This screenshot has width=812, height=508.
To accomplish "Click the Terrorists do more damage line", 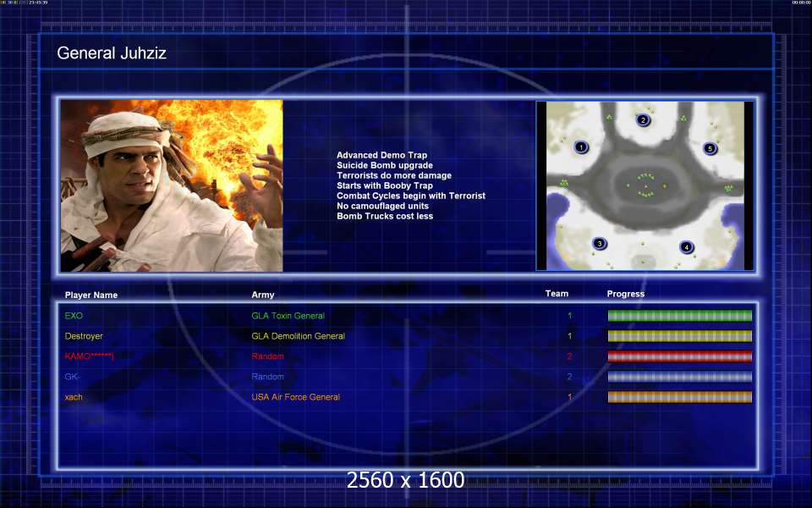I will [x=394, y=175].
